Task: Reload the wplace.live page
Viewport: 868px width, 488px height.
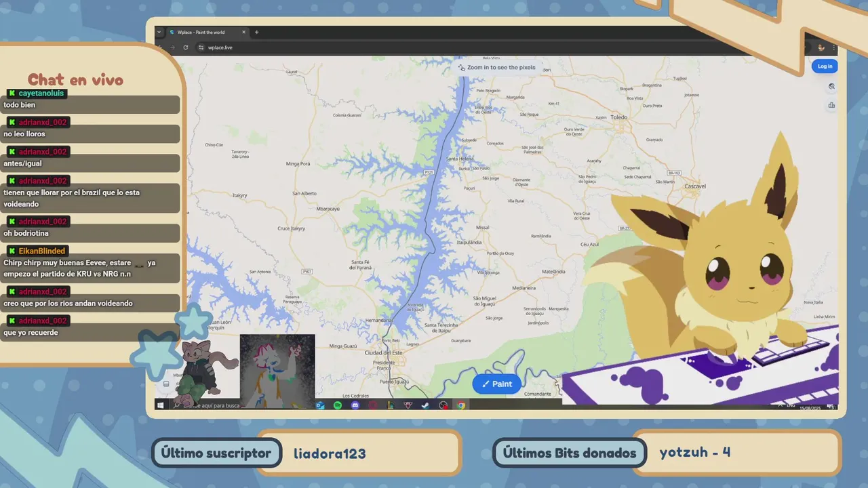Action: 186,47
